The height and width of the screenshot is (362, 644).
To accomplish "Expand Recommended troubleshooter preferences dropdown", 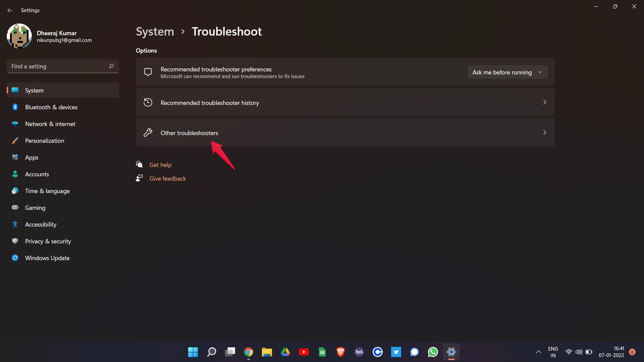I will [x=507, y=72].
